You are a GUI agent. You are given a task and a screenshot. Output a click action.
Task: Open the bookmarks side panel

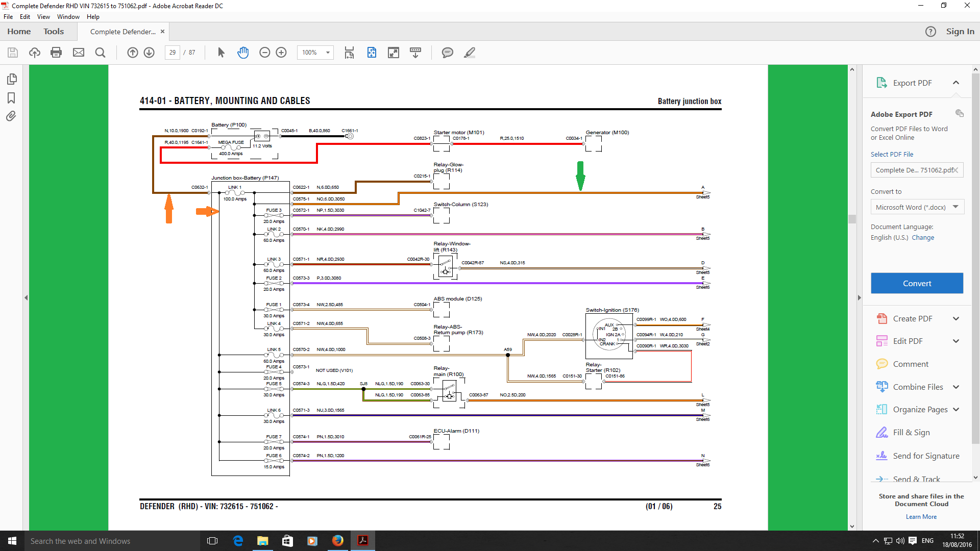pos(11,98)
